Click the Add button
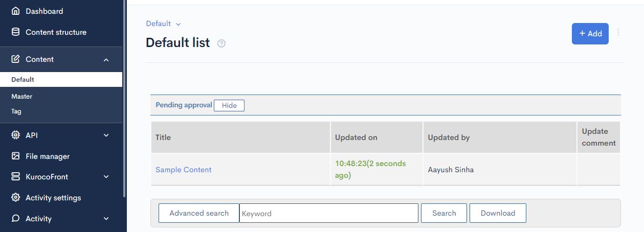This screenshot has width=644, height=232. [590, 34]
